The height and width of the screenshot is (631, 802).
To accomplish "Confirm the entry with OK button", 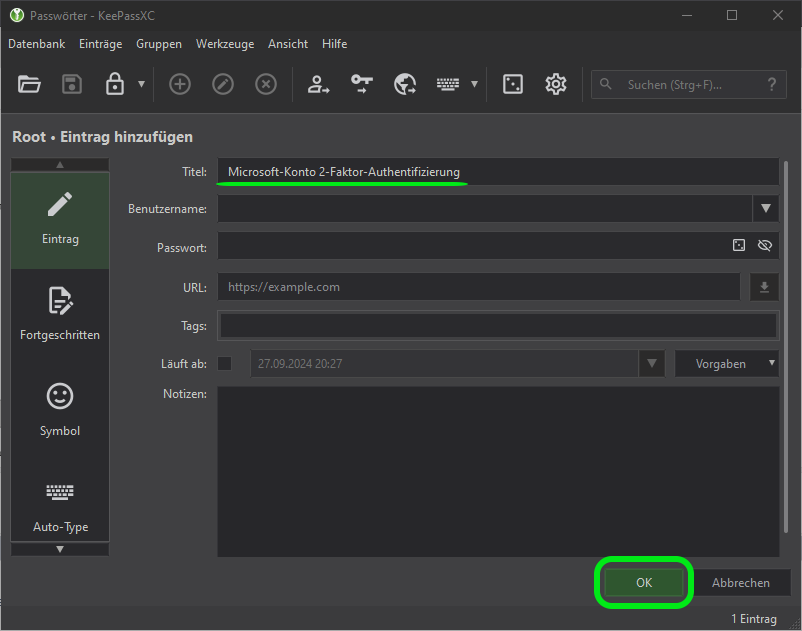I will tap(644, 583).
